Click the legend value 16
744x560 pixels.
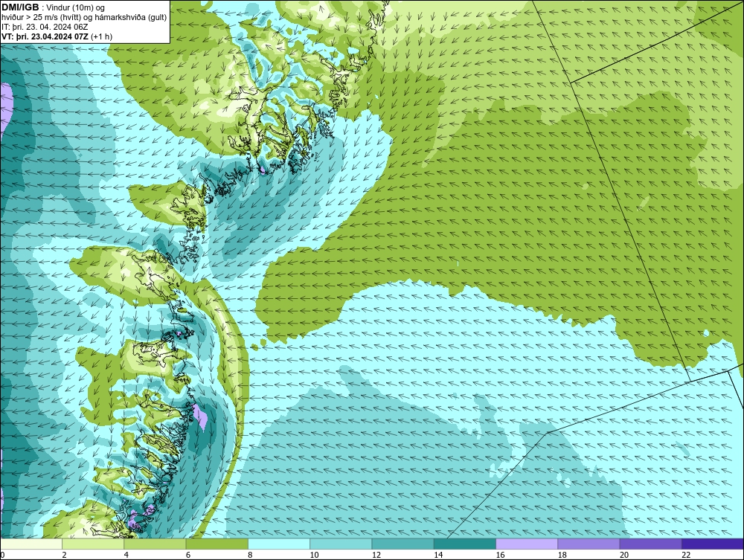pos(500,555)
